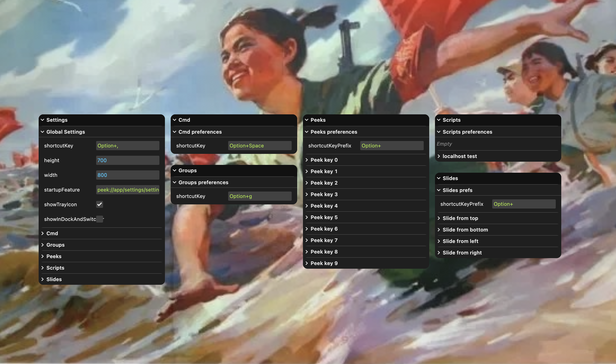Screen dimensions: 616x364
Task: Collapse the Global Settings section
Action: click(42, 132)
